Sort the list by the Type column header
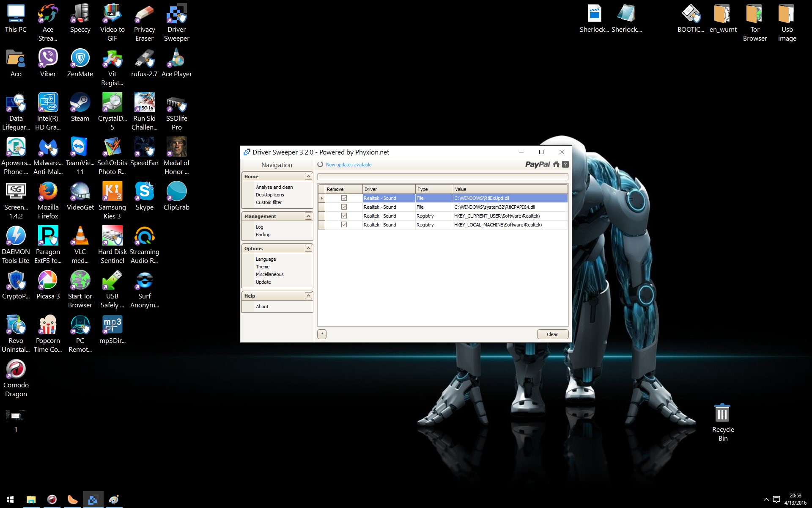Viewport: 812px width, 508px height. point(434,189)
